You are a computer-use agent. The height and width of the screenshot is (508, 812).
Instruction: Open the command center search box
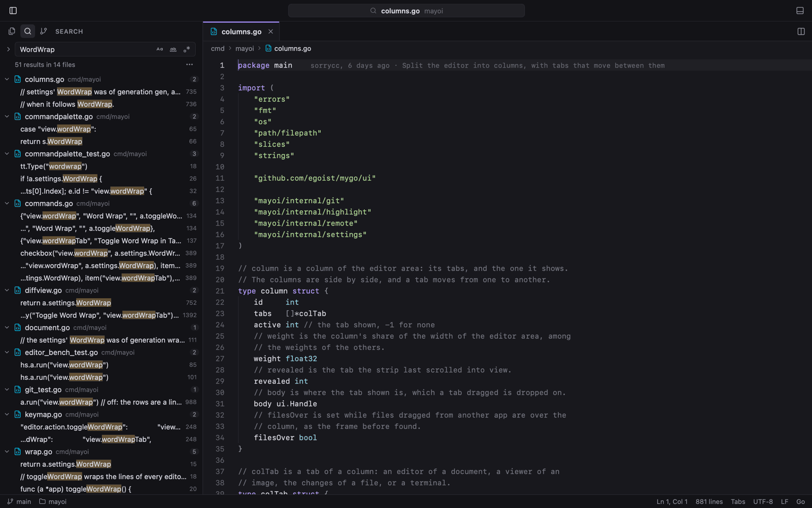(407, 11)
